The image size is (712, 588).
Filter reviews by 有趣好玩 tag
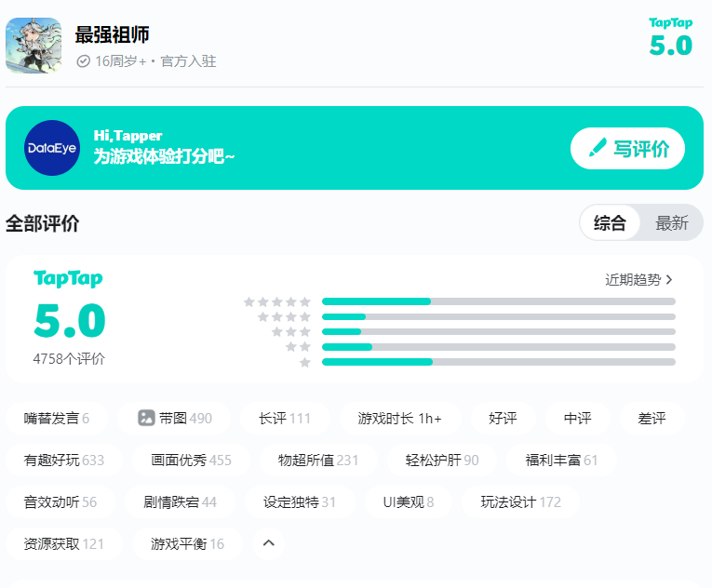click(63, 461)
